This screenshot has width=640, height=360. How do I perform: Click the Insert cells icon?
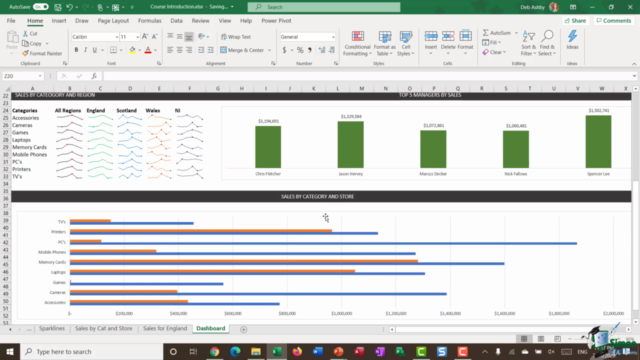tap(431, 37)
